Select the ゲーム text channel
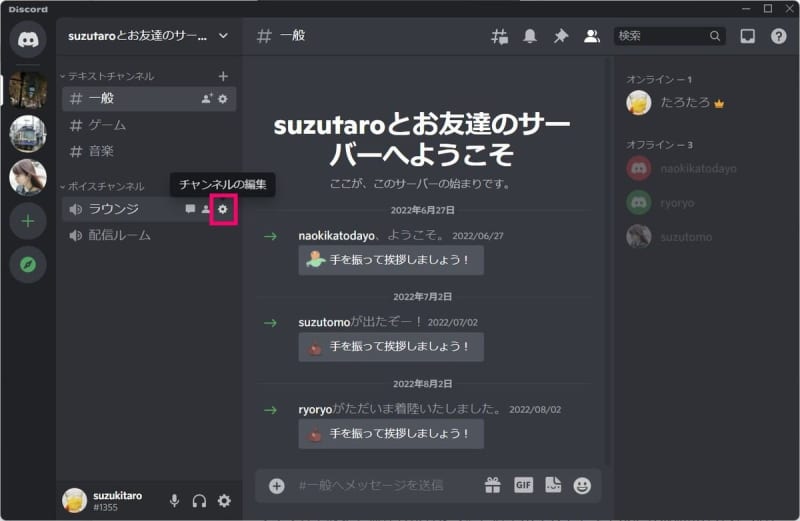The height and width of the screenshot is (521, 800). [x=107, y=125]
